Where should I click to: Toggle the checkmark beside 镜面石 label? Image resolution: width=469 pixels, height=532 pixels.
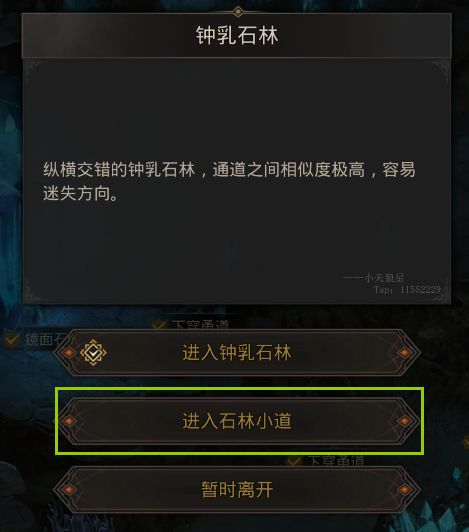[x=12, y=339]
